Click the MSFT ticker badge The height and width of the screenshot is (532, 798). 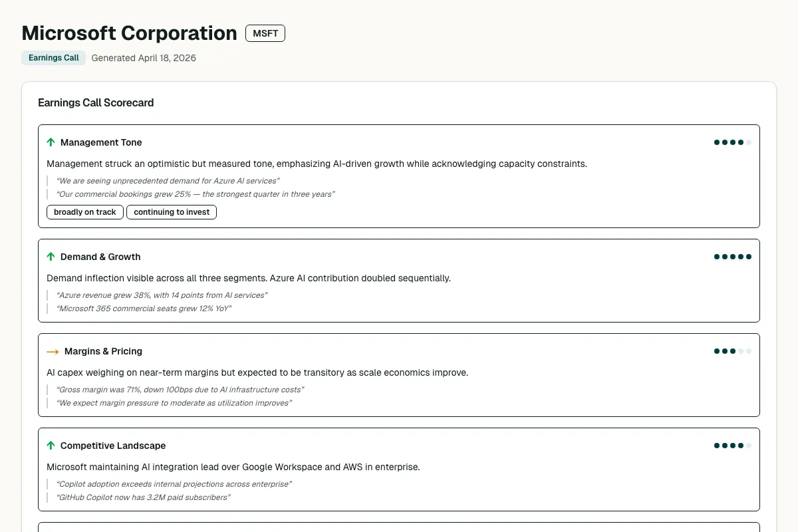click(265, 33)
